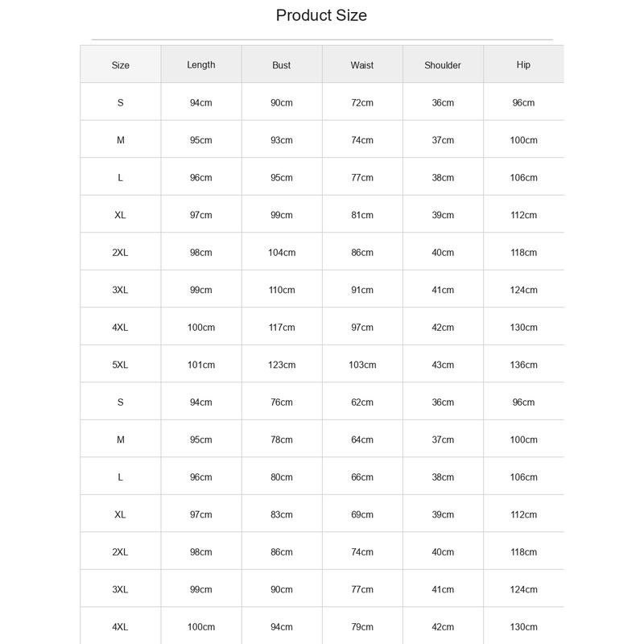
Task: Select the Bust column header
Action: tap(281, 65)
